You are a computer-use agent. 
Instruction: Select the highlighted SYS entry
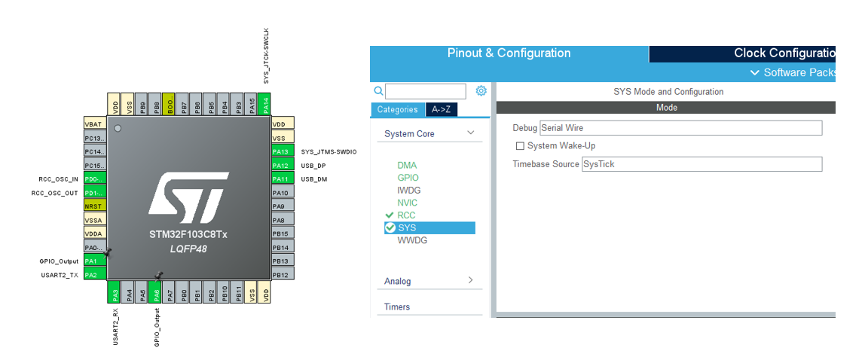[x=429, y=227]
